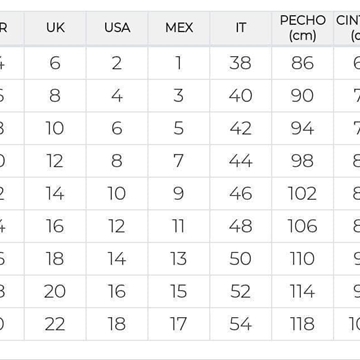This screenshot has height=360, width=360.
Task: Select USA size 10 cell
Action: (x=117, y=193)
